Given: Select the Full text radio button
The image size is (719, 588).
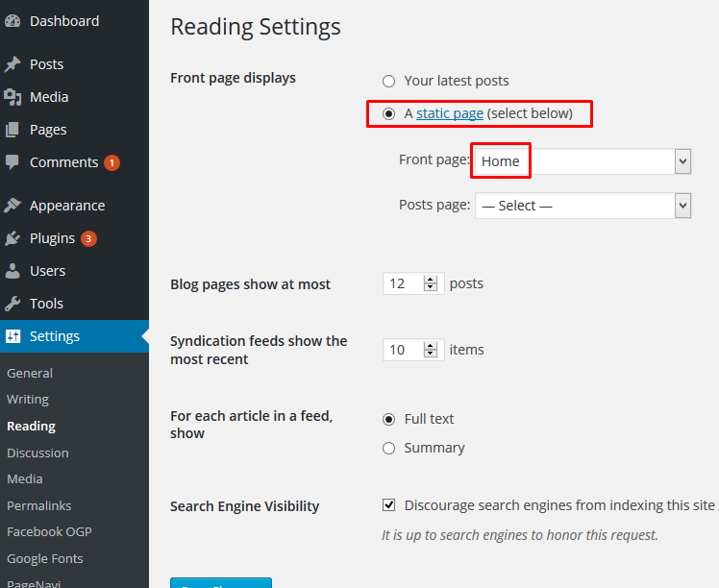Looking at the screenshot, I should 388,419.
